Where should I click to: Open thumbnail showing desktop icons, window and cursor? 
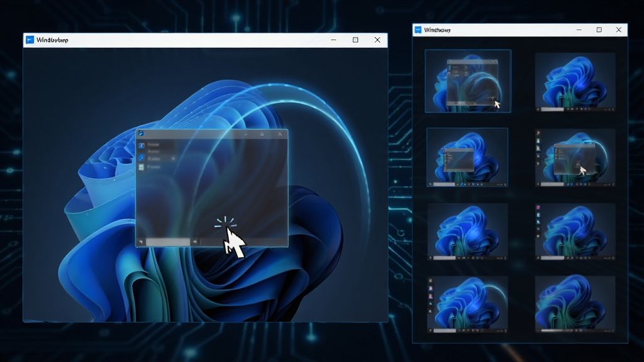point(575,158)
